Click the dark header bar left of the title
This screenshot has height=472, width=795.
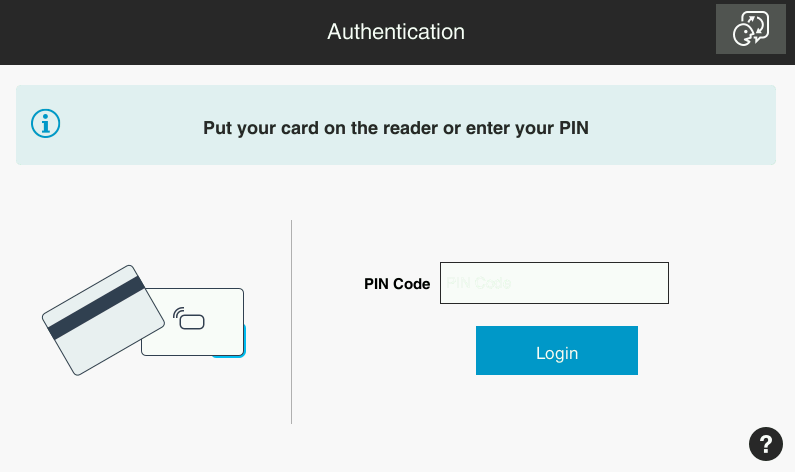click(150, 32)
